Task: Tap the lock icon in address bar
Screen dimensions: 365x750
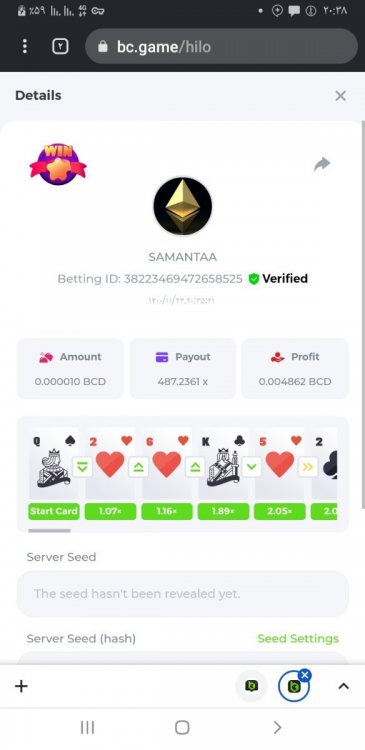Action: (102, 46)
